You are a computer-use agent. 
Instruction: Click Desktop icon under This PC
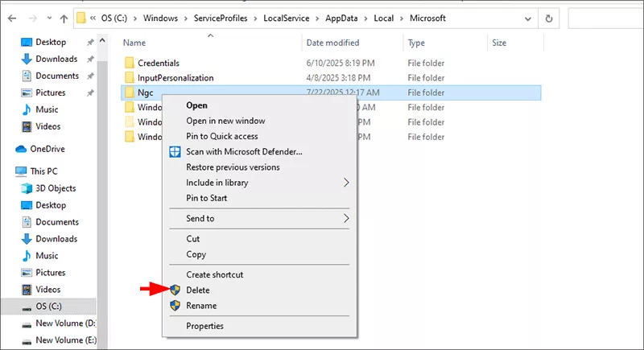click(x=27, y=205)
